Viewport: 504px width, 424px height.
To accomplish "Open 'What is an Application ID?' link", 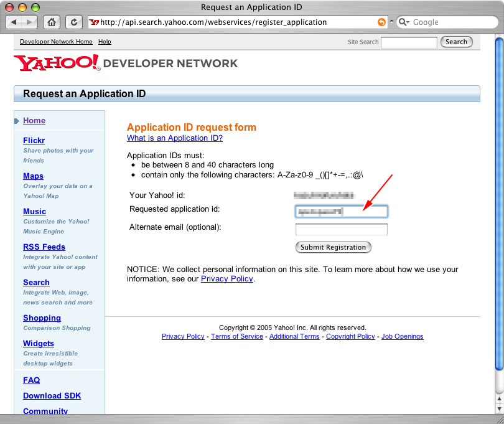I will [x=175, y=138].
